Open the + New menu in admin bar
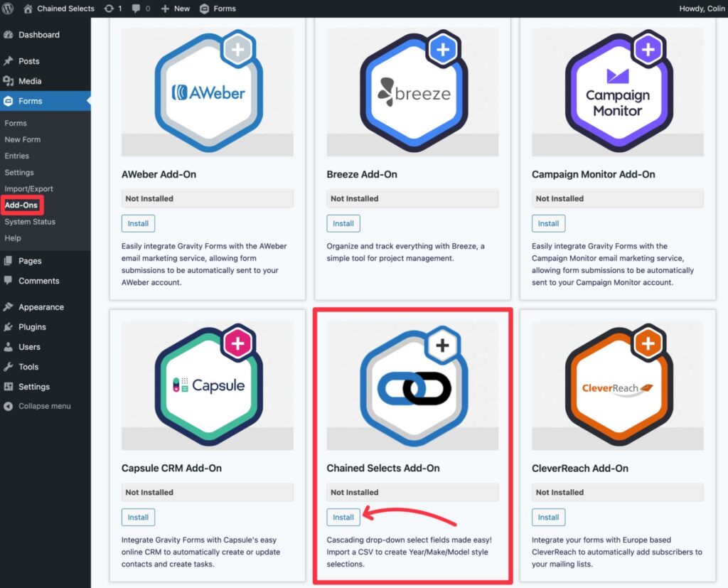The height and width of the screenshot is (588, 728). (176, 9)
